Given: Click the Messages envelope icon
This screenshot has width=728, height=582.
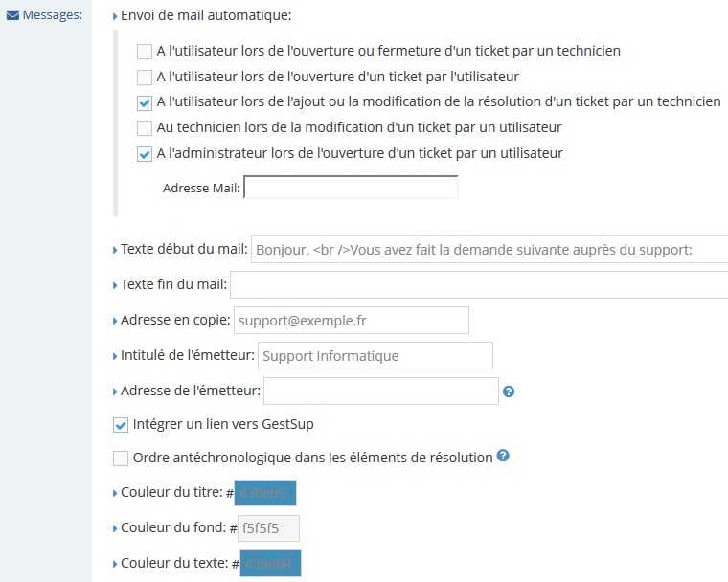Looking at the screenshot, I should coord(13,15).
